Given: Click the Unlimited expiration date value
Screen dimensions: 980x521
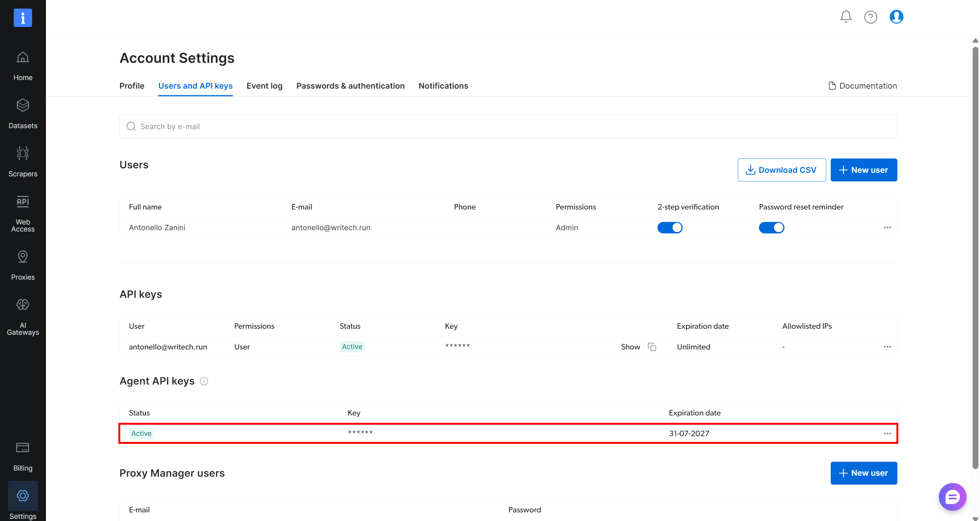Looking at the screenshot, I should (x=694, y=347).
